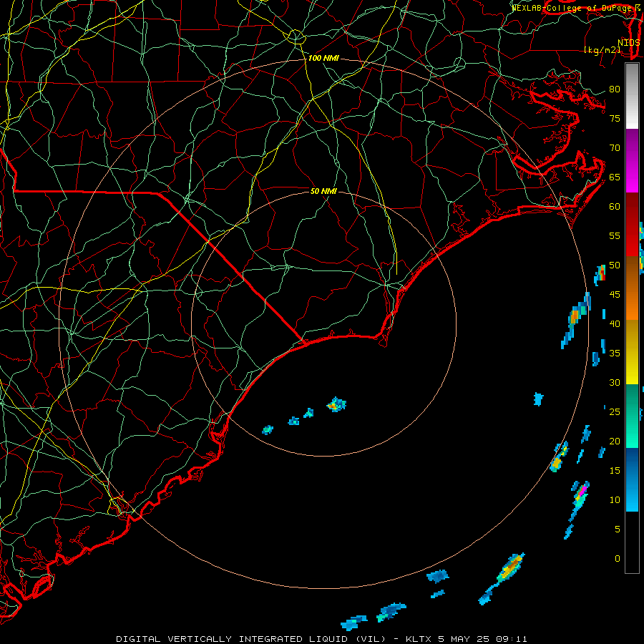
Task: Click the 0 value on the VIL scale
Action: (618, 559)
